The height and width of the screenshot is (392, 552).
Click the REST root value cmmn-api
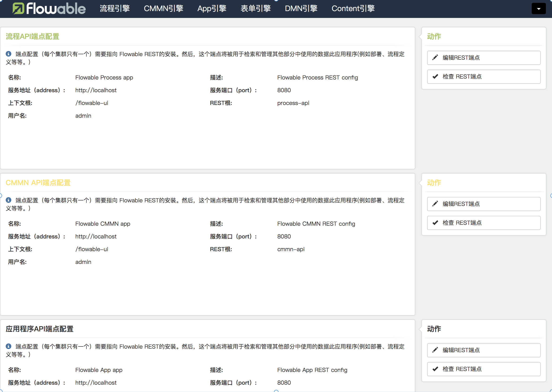291,249
